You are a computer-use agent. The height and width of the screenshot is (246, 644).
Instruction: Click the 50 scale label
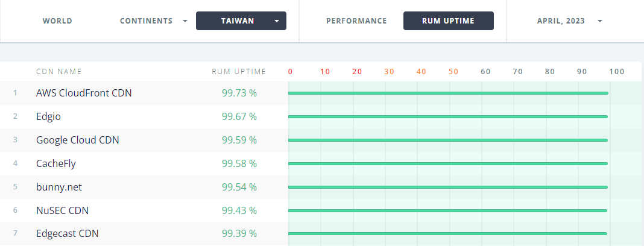(x=453, y=72)
